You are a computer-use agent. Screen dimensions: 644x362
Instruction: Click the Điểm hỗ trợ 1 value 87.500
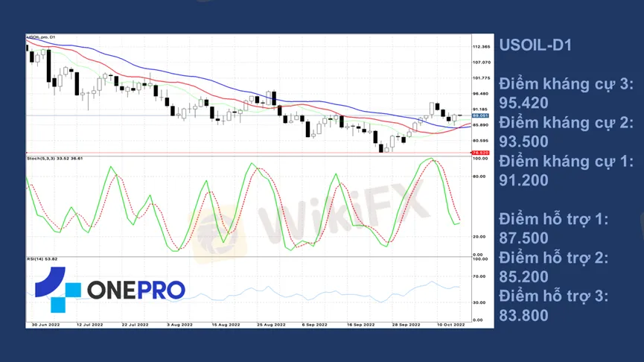click(523, 238)
